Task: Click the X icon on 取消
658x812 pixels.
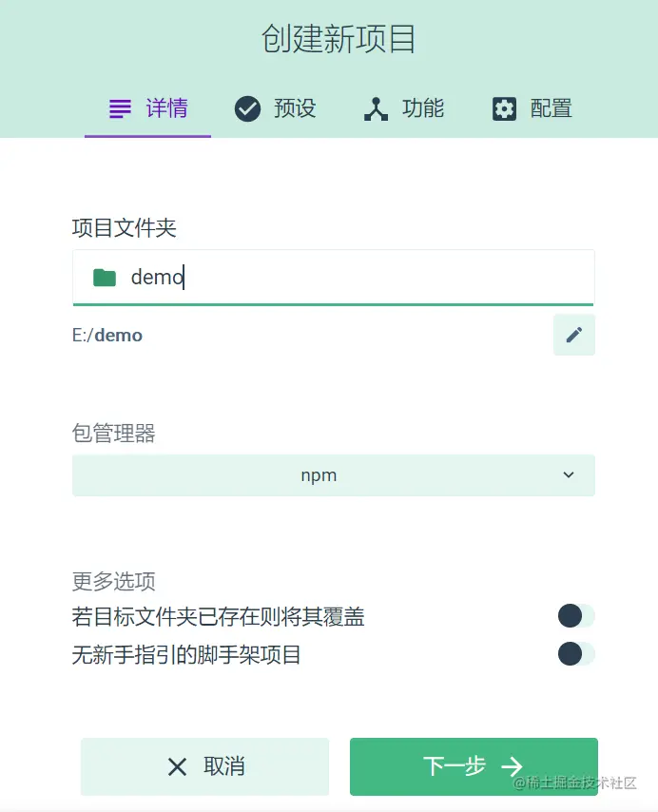Action: (177, 766)
